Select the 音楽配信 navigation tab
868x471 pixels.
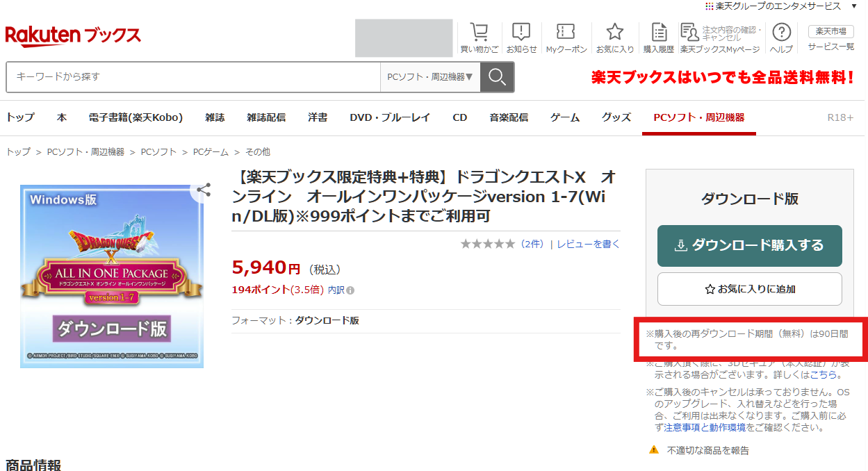(x=509, y=117)
